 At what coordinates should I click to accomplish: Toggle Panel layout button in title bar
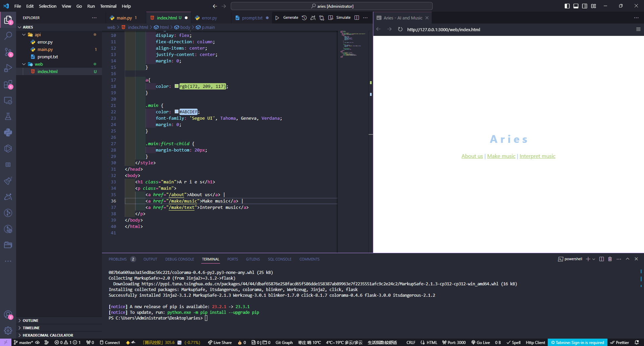576,6
